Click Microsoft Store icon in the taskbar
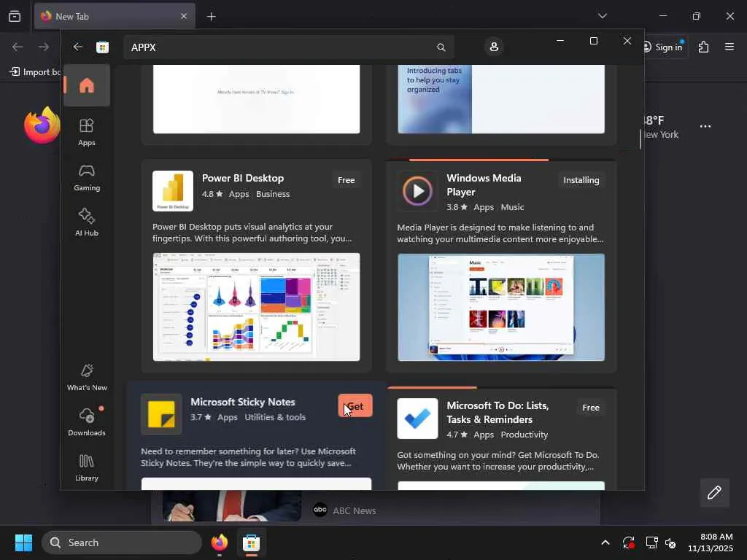The width and height of the screenshot is (747, 560). 251,542
